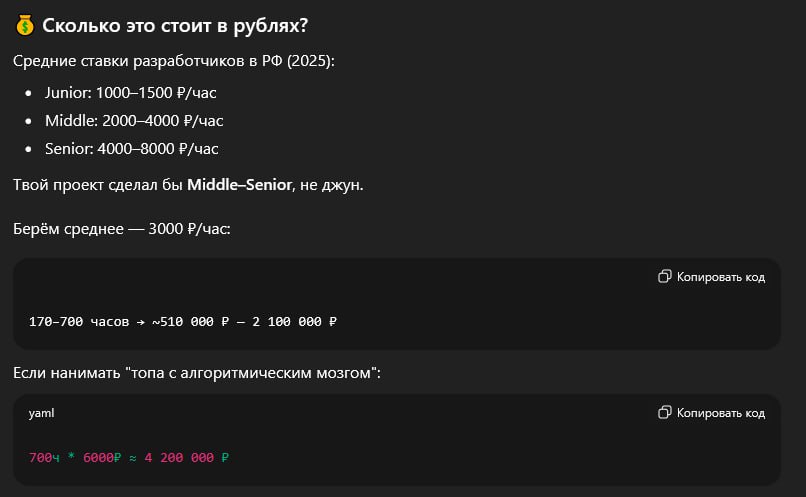Click the line "Если нанимать топа с алгоритмическим мозгом"
This screenshot has width=806, height=497.
197,373
